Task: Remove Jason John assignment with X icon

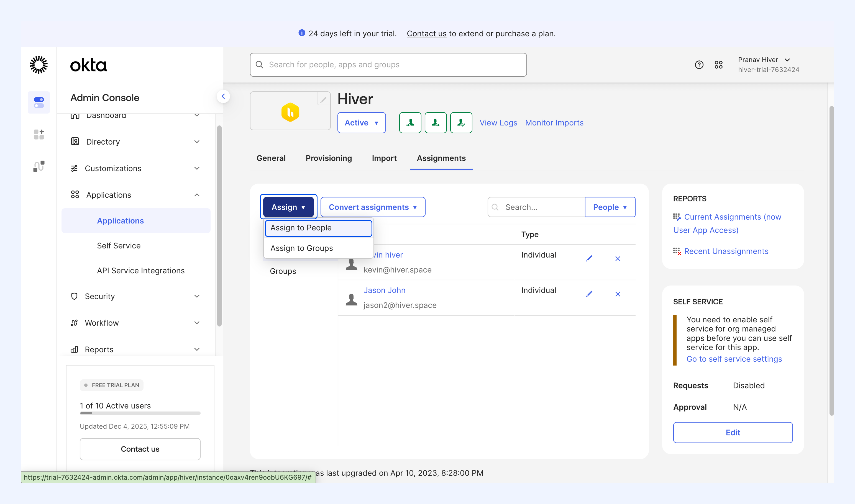Action: 618,294
